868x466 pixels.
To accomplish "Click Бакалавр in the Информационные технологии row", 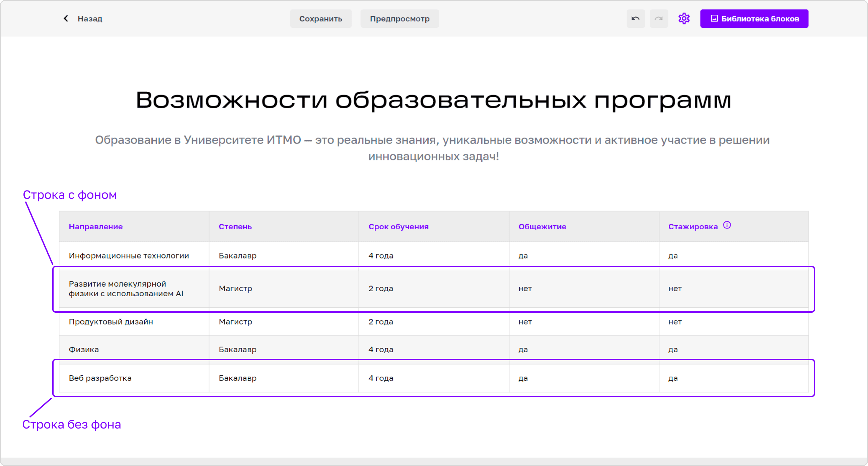I will [x=237, y=256].
